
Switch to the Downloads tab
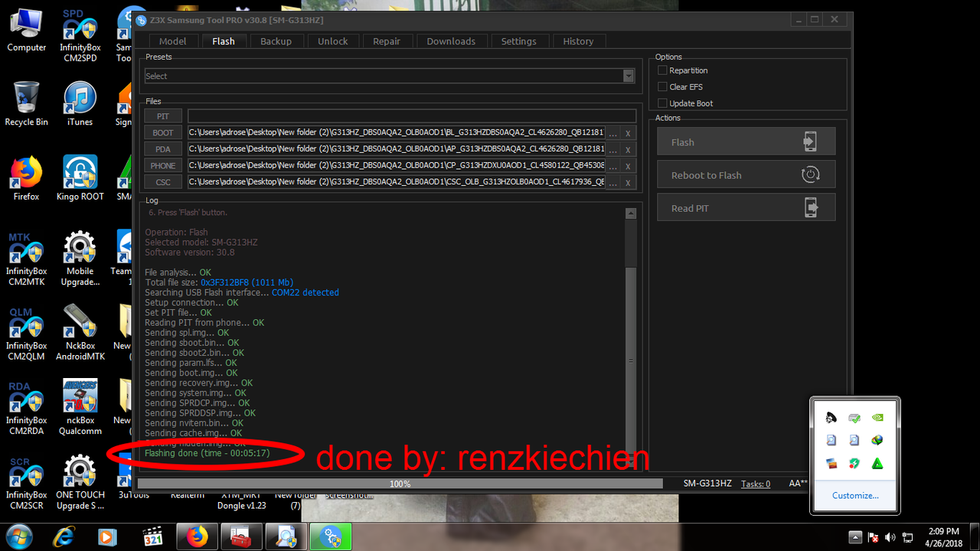[x=451, y=41]
